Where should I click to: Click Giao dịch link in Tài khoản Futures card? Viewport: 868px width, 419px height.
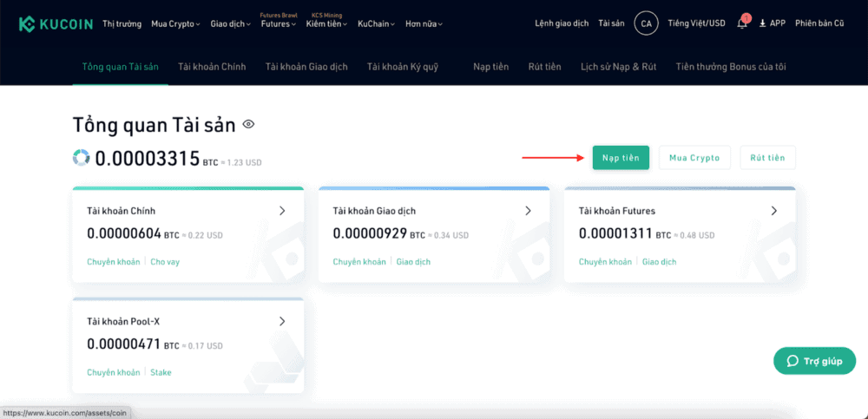point(660,262)
